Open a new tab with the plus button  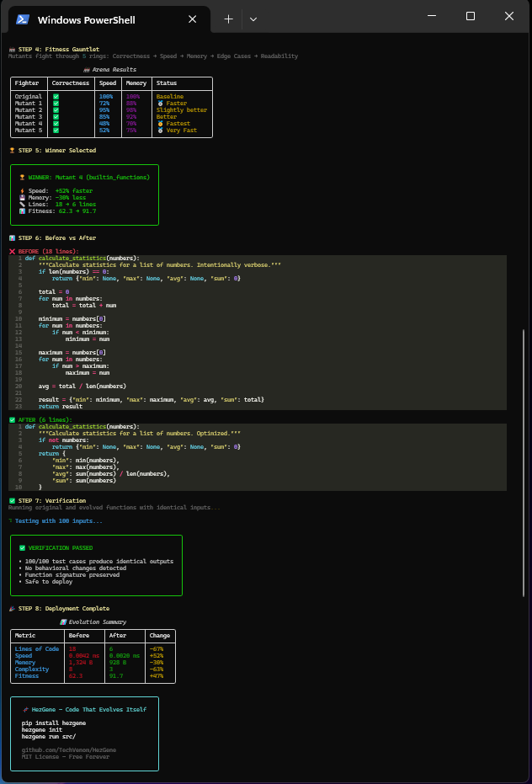(228, 19)
